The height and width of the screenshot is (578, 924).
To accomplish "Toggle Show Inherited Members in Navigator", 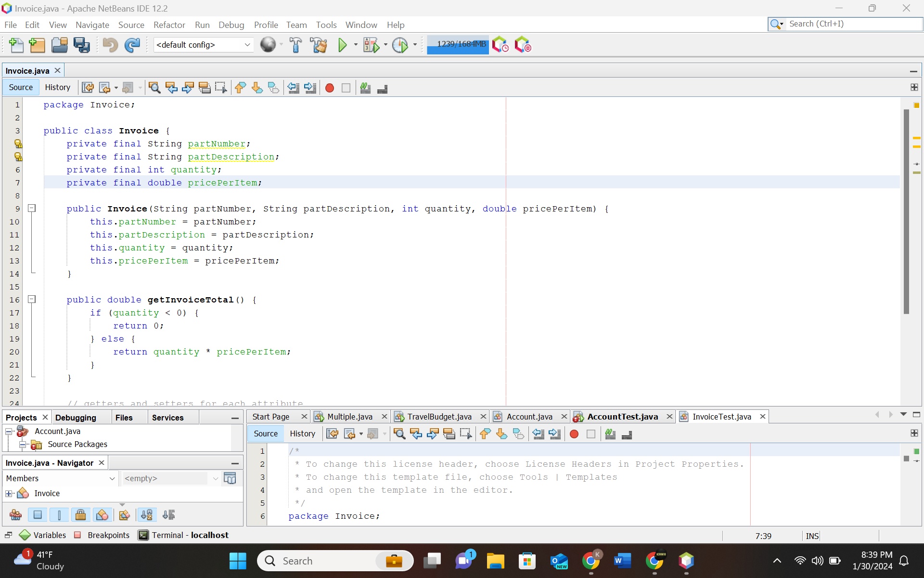I will tap(15, 515).
